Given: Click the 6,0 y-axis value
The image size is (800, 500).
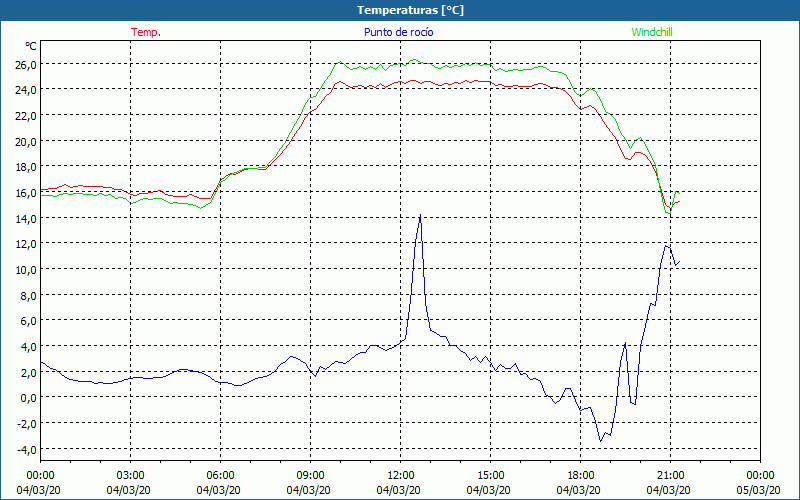Looking at the screenshot, I should click(x=29, y=321).
